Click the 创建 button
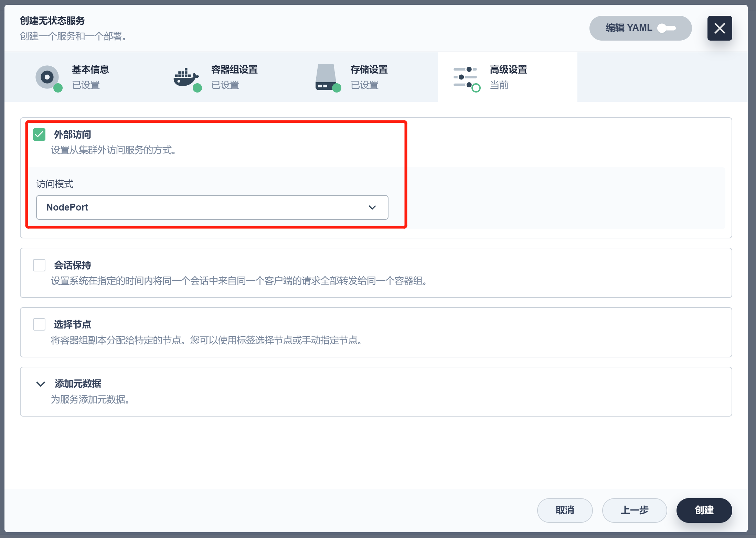The width and height of the screenshot is (756, 538). [x=704, y=510]
